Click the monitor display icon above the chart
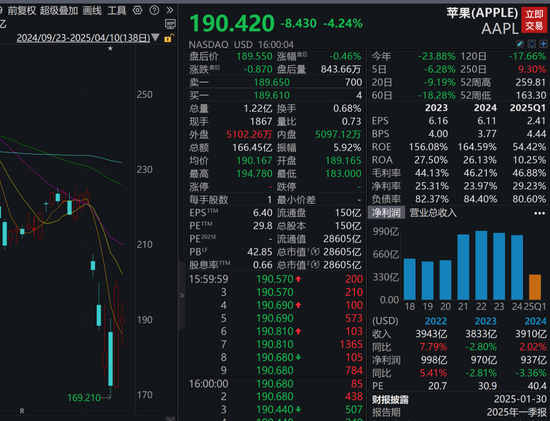This screenshot has height=421, width=550. click(x=170, y=24)
